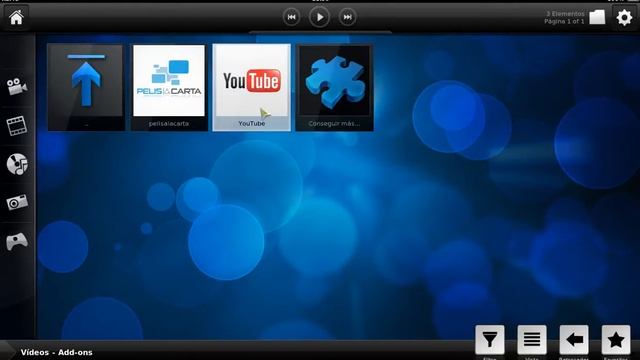Launch the YouTube add-on
The image size is (640, 360).
[x=252, y=87]
